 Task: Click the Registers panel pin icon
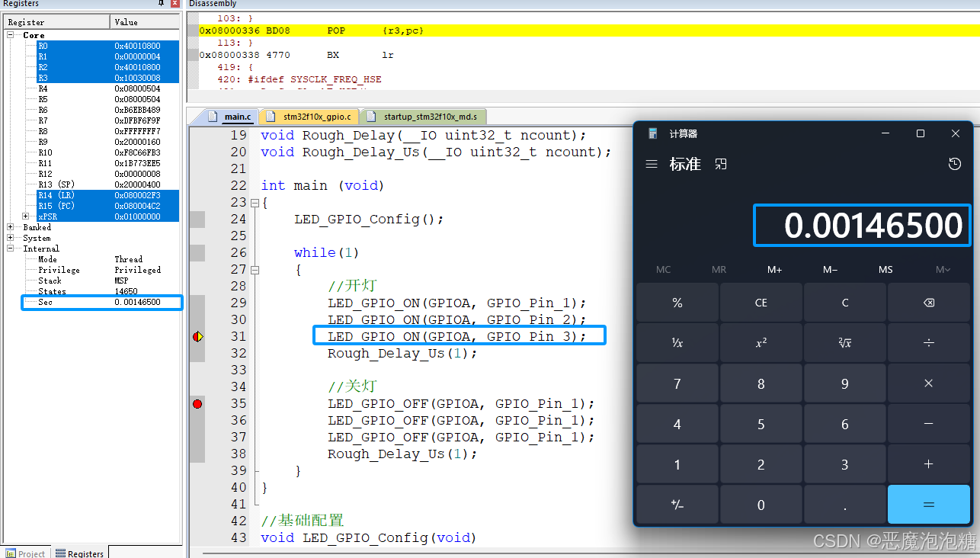tap(161, 4)
